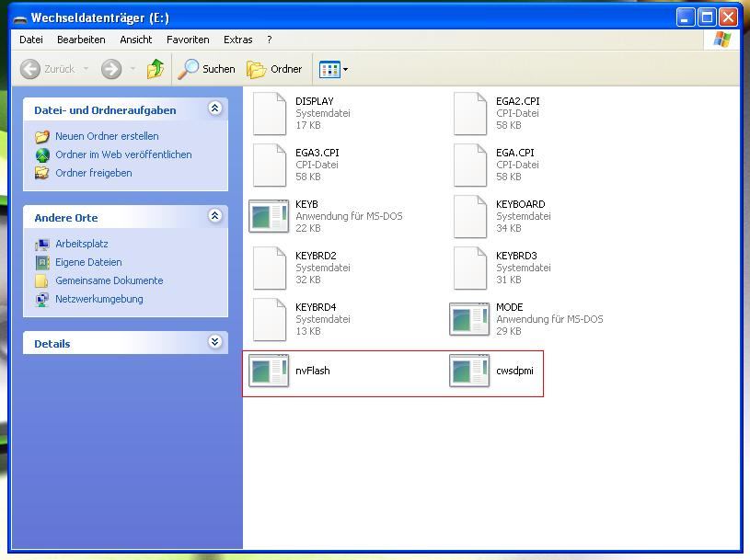The image size is (750, 560).
Task: Click Ordner freigeben link
Action: click(94, 173)
